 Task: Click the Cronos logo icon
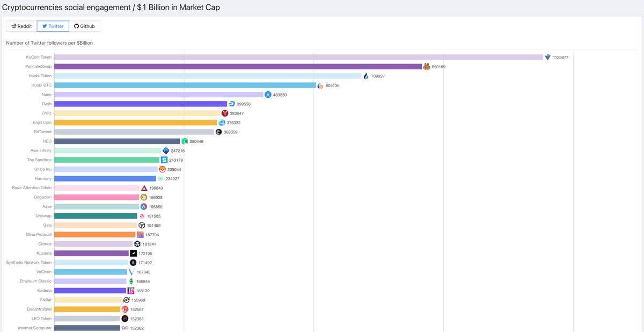(x=137, y=244)
